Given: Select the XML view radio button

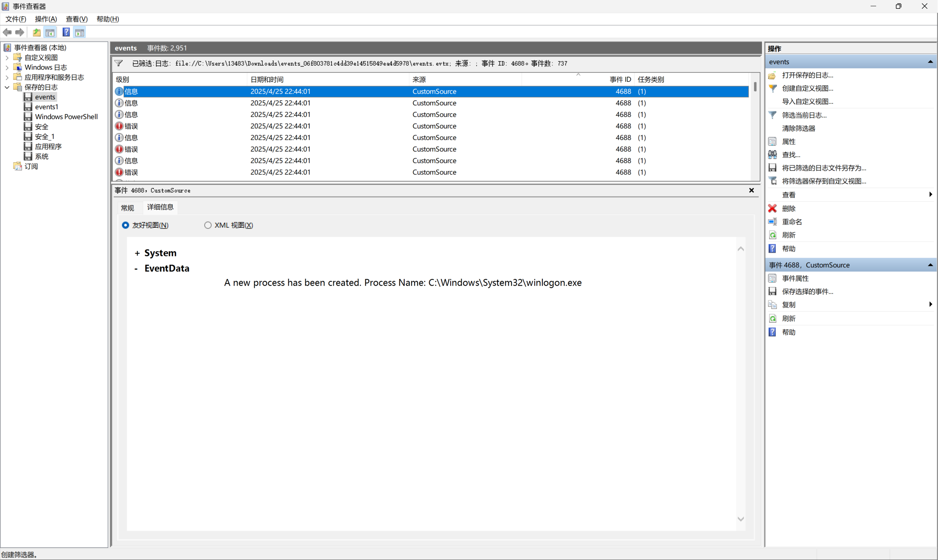Looking at the screenshot, I should tap(208, 225).
